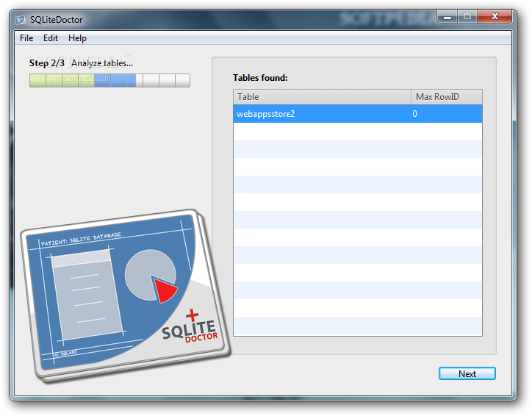Click the 'Step 2/3' label

pyautogui.click(x=47, y=63)
